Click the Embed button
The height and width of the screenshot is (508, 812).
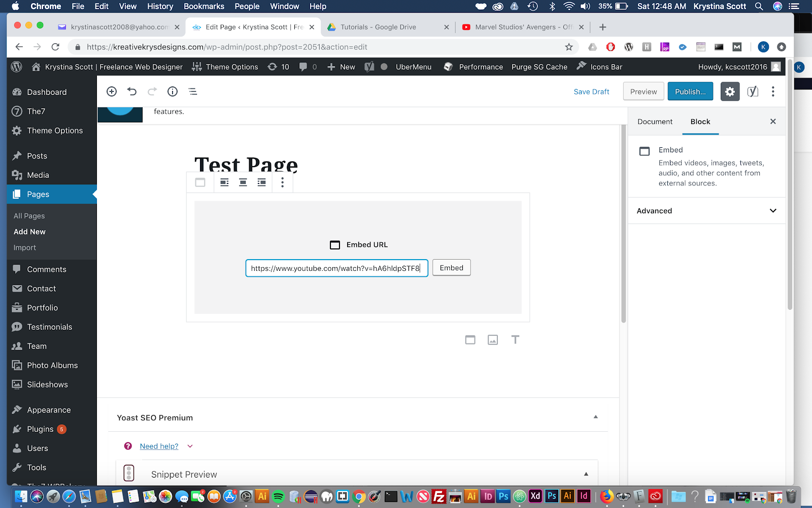point(452,268)
